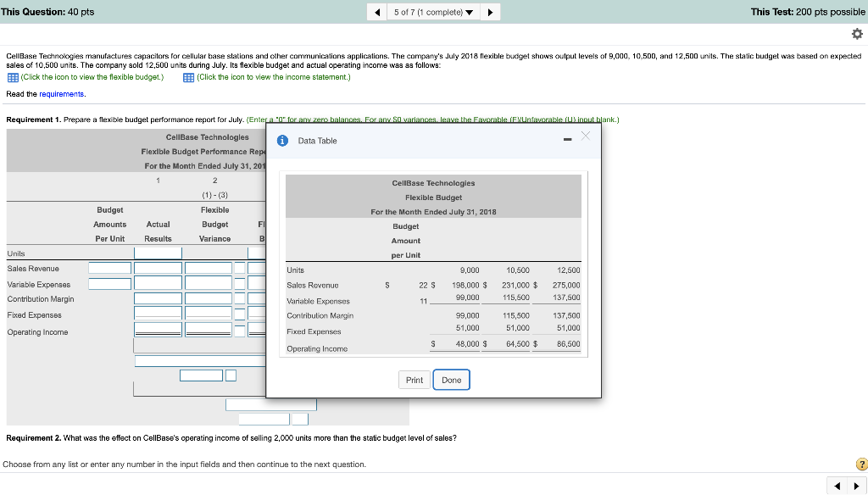Click 'This Test: 200 pts possible' text
868x495 pixels.
tap(808, 12)
